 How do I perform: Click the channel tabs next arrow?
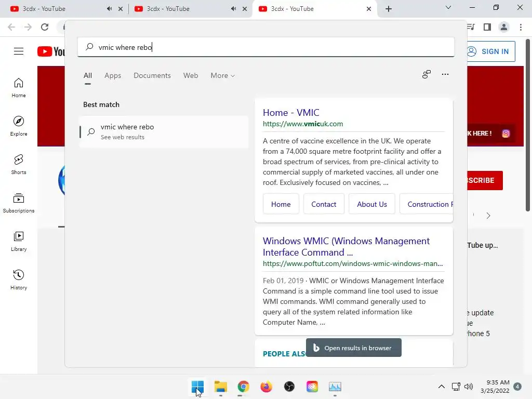click(x=488, y=216)
